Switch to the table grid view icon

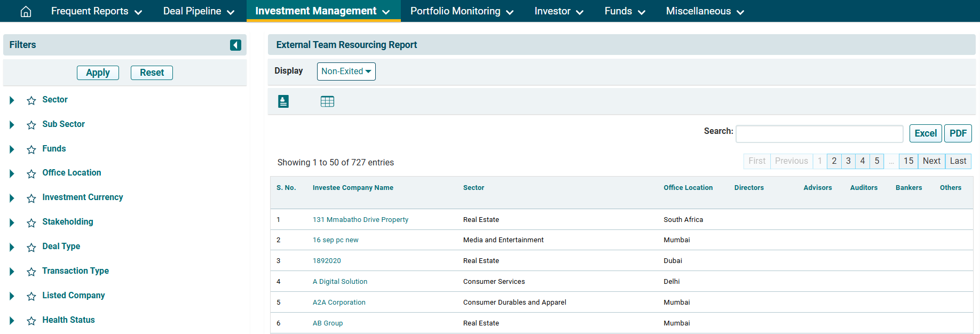pyautogui.click(x=327, y=101)
